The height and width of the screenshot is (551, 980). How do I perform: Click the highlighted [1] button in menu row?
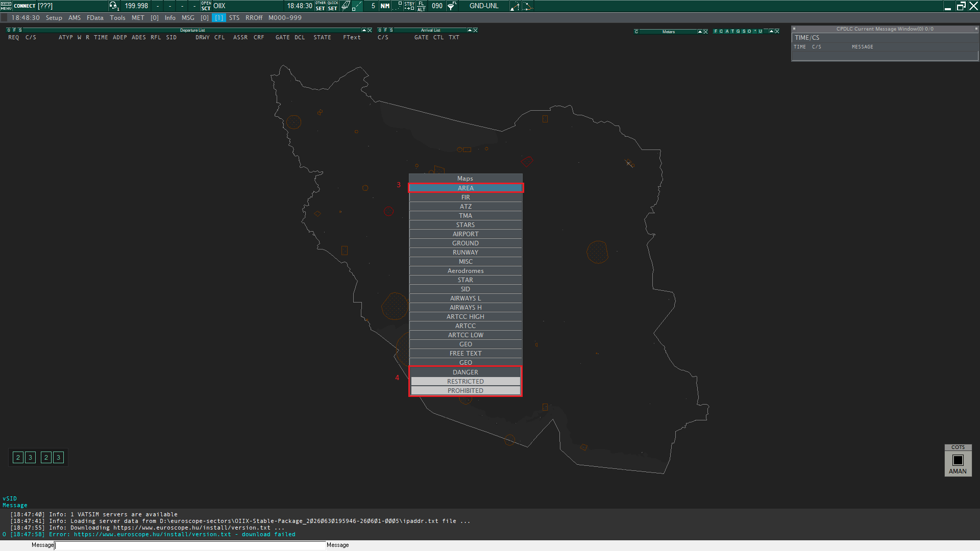pos(219,18)
